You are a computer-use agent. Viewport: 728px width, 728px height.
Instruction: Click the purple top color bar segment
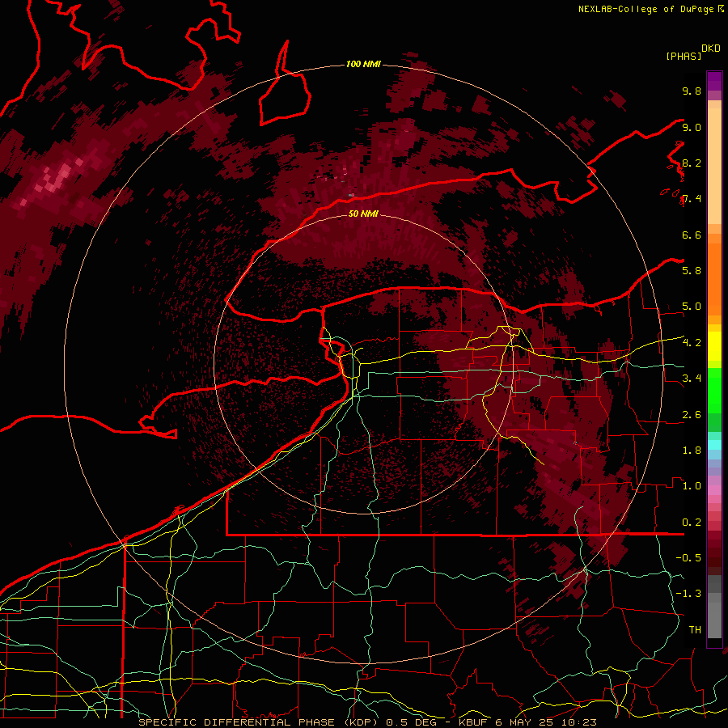pos(714,81)
